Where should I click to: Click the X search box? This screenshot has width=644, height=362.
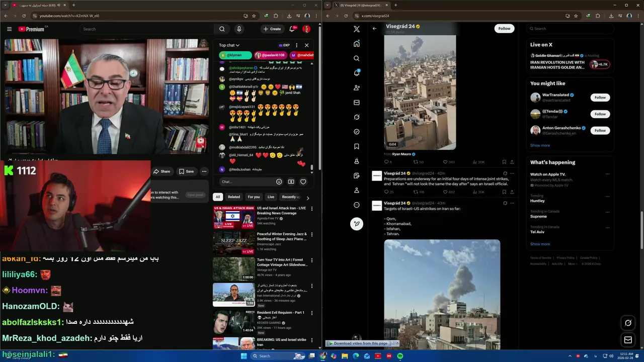point(570,29)
